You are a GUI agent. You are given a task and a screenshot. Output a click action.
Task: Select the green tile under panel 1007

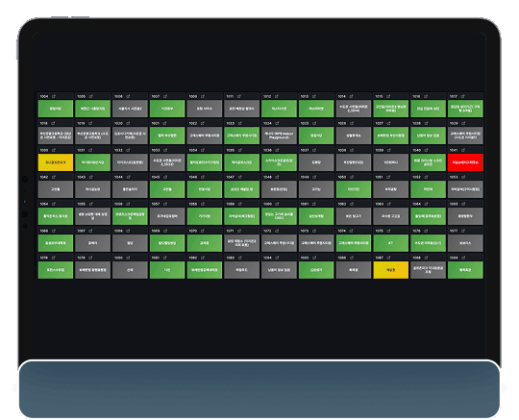[x=167, y=109]
